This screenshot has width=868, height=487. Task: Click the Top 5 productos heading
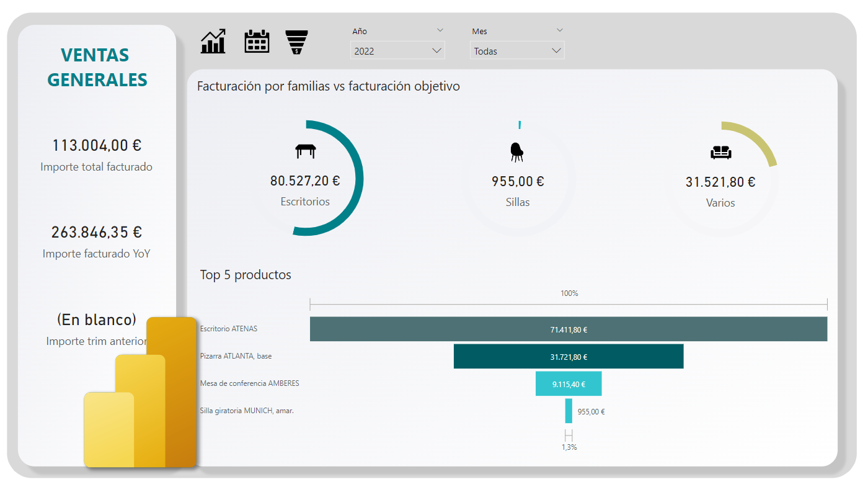click(x=246, y=275)
